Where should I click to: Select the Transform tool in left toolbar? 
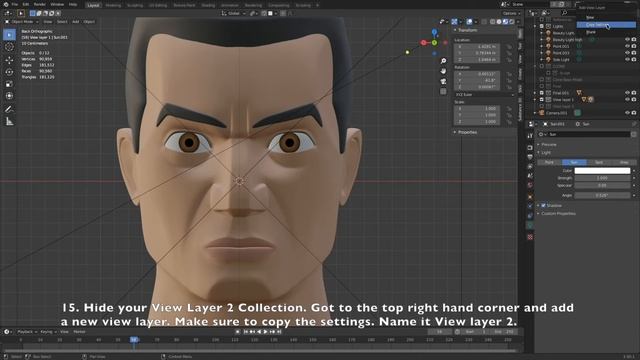9,96
